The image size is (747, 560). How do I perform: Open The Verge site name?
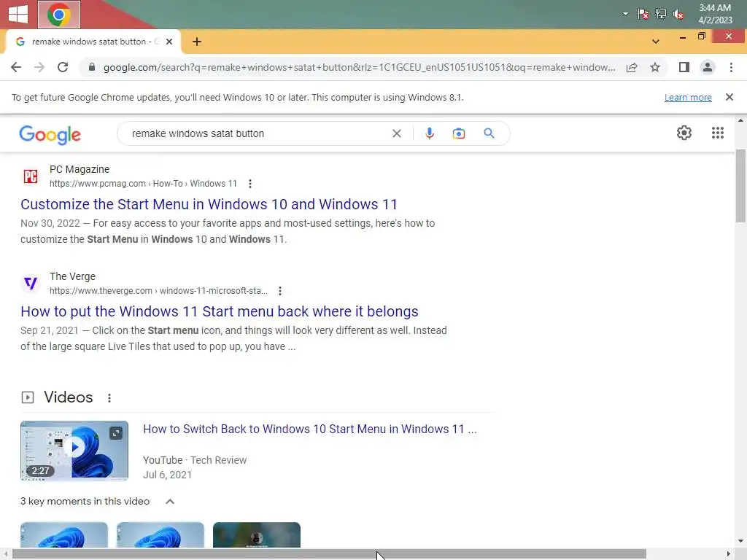click(x=72, y=276)
